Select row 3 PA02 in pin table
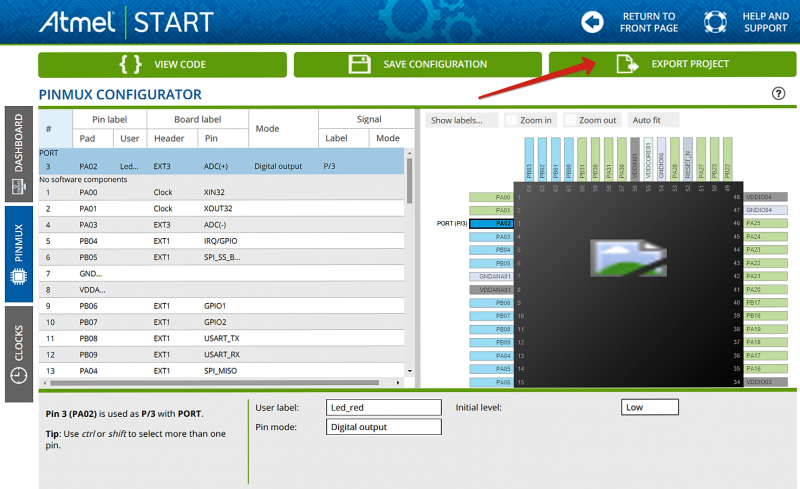The image size is (800, 489). click(x=221, y=166)
